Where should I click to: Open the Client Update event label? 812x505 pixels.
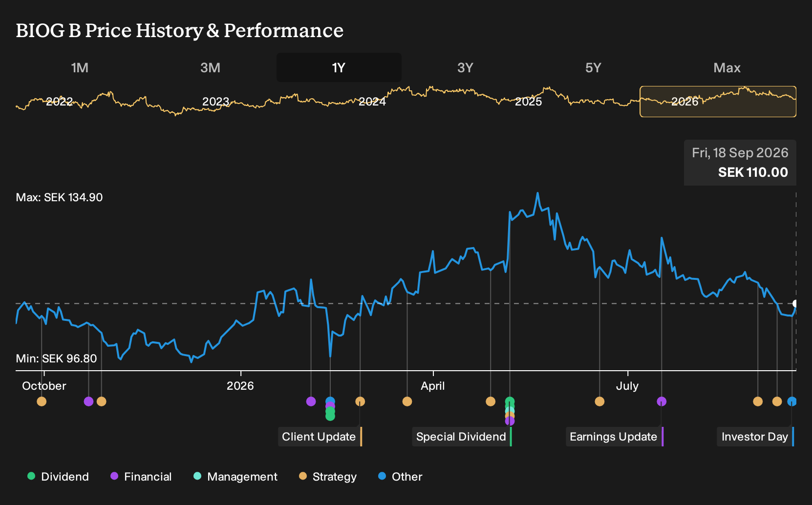(320, 437)
